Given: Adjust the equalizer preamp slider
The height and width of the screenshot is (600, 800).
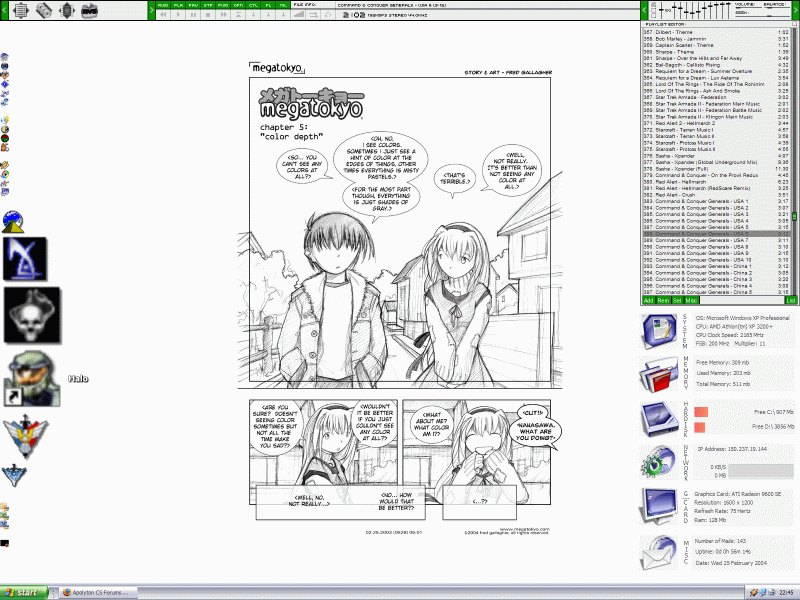Looking at the screenshot, I should 662,10.
